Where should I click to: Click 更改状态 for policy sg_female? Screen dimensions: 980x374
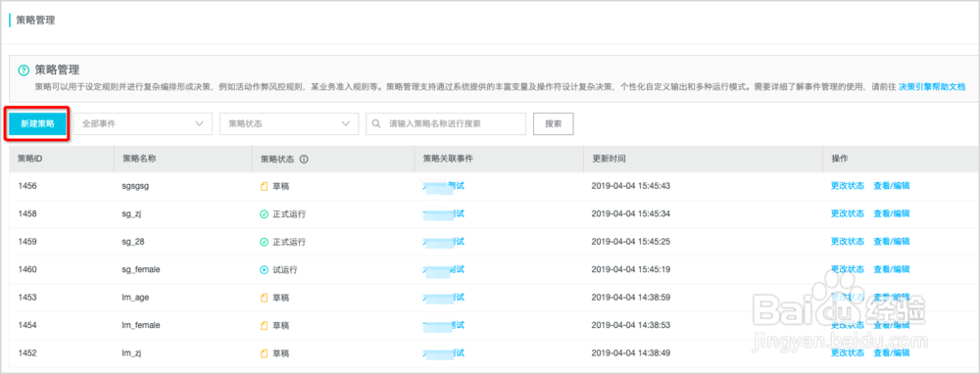(848, 269)
